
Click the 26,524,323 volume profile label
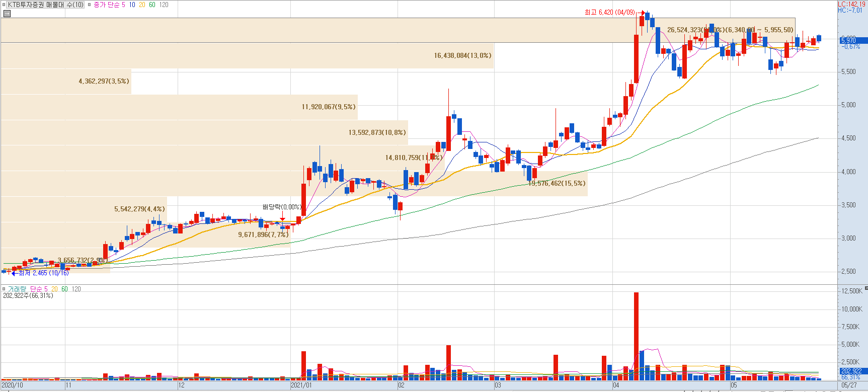click(x=730, y=30)
